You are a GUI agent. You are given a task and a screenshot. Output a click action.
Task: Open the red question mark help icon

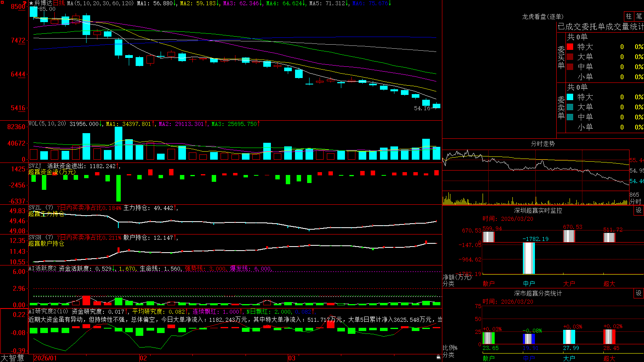pos(25,3)
